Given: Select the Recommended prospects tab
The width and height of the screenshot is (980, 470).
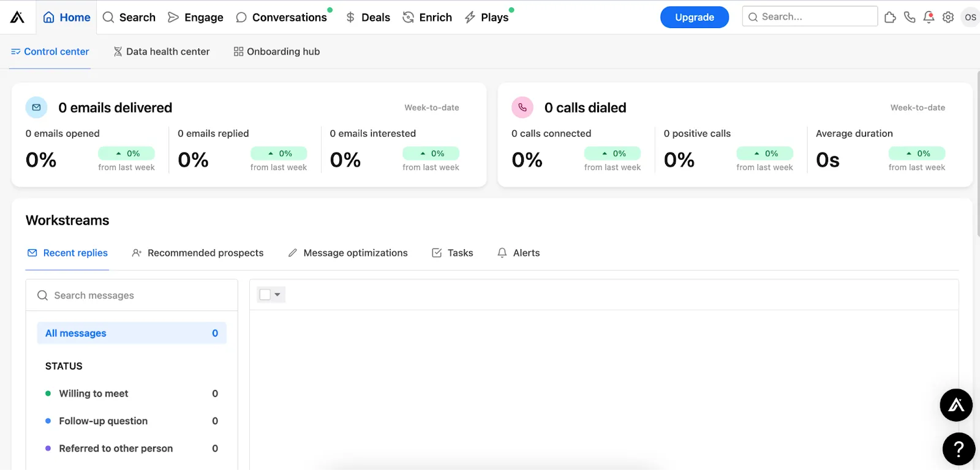Looking at the screenshot, I should pyautogui.click(x=198, y=253).
